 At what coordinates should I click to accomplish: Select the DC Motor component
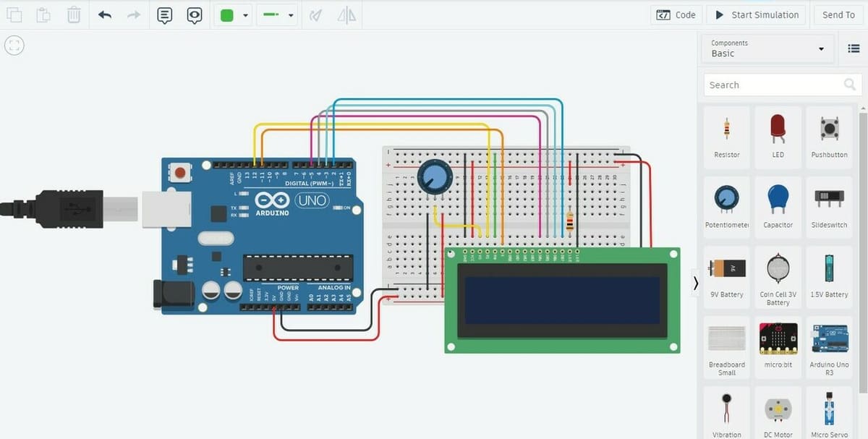tap(778, 412)
